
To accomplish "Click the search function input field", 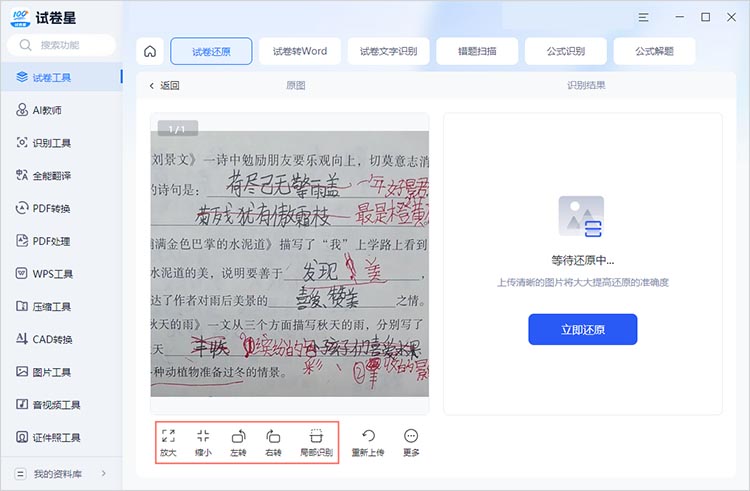I will pos(61,45).
